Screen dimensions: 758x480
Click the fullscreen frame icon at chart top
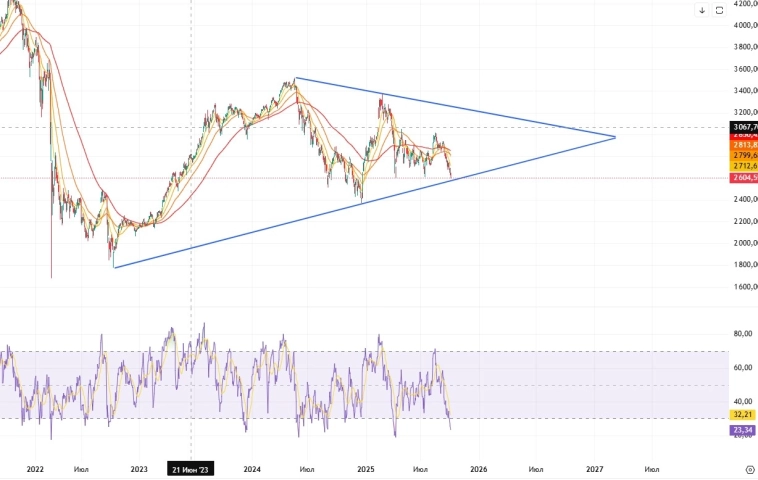(719, 10)
